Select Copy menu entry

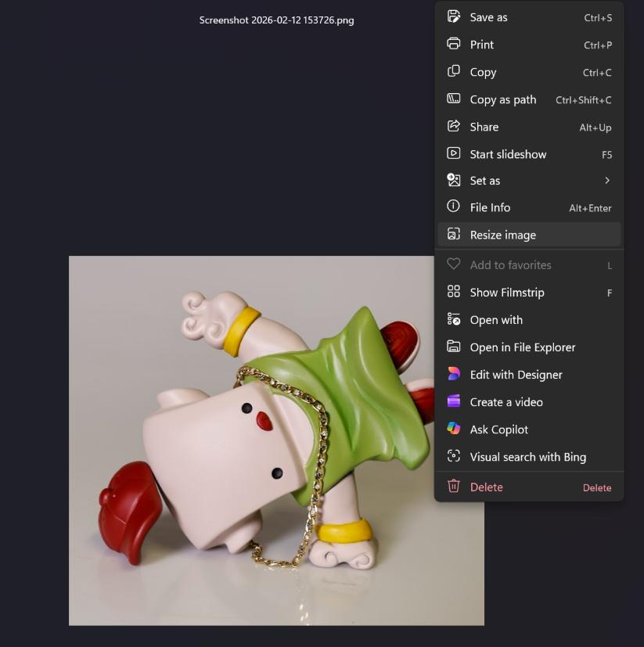pyautogui.click(x=529, y=72)
